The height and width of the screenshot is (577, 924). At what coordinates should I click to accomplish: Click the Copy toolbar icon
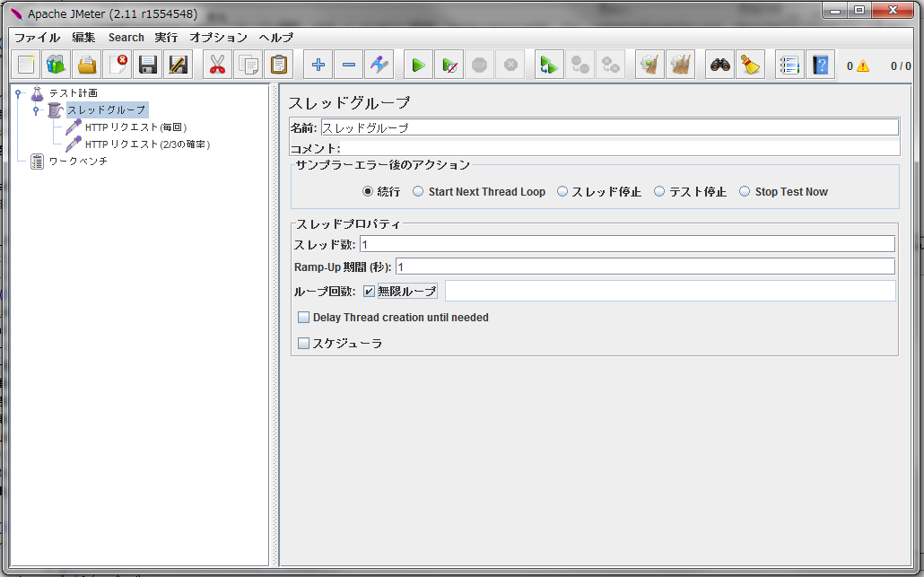[248, 65]
